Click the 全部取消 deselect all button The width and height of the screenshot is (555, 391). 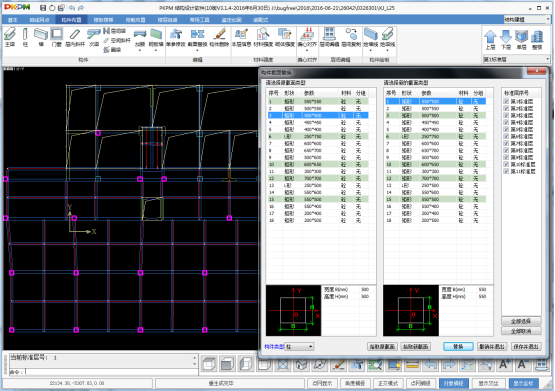click(x=521, y=331)
